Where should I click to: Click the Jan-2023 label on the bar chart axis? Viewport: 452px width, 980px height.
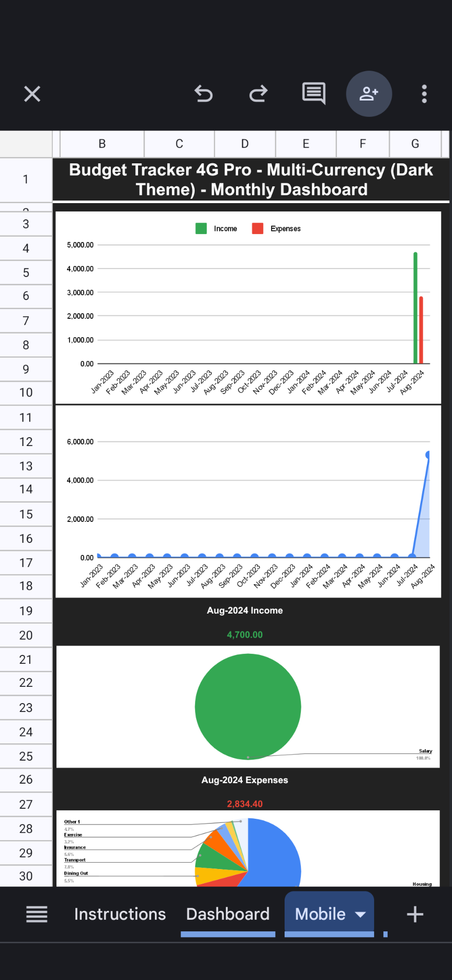pos(103,382)
